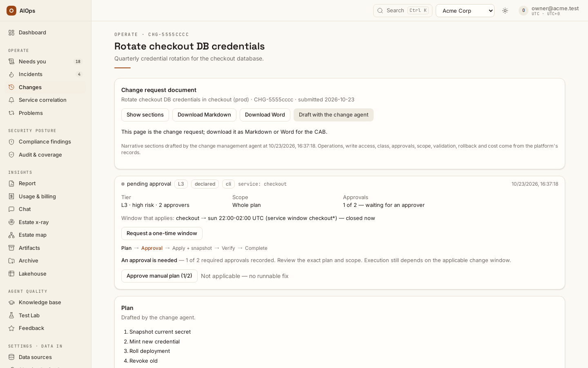Click the Feedback star icon

[11, 328]
